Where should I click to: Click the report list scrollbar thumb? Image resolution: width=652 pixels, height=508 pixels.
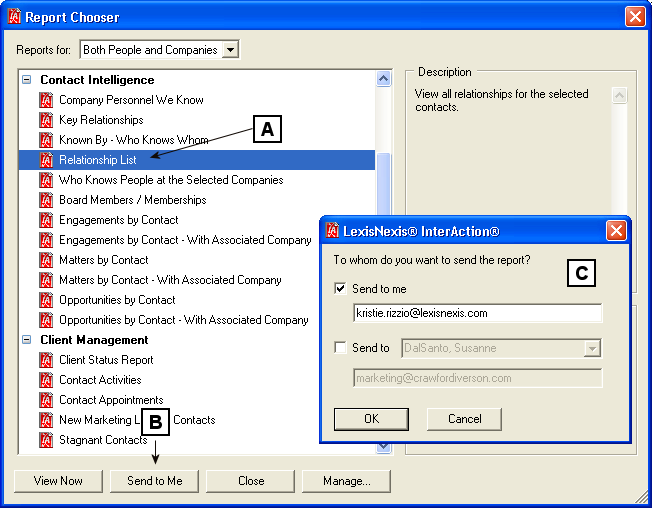(383, 183)
